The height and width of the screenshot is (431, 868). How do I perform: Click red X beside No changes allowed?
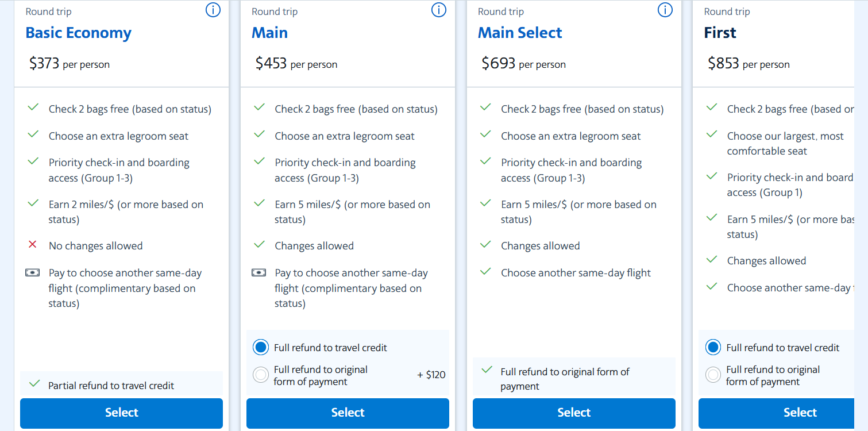(x=33, y=245)
